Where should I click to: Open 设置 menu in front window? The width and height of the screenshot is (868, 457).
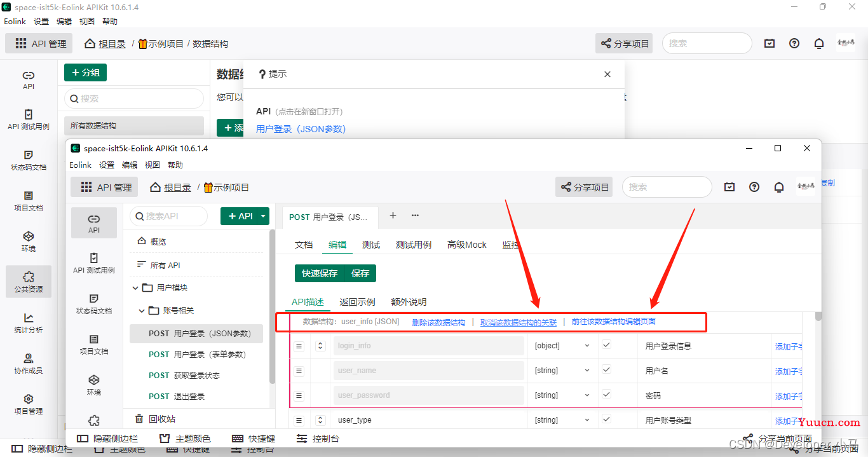click(107, 165)
